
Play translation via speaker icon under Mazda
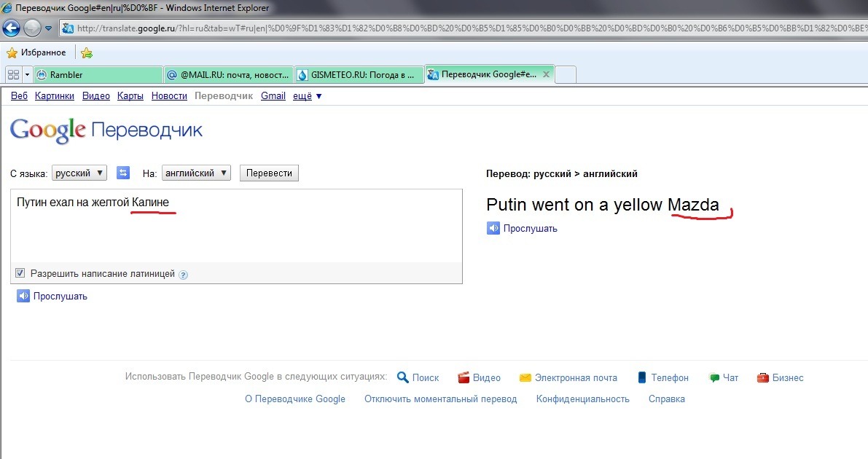493,228
